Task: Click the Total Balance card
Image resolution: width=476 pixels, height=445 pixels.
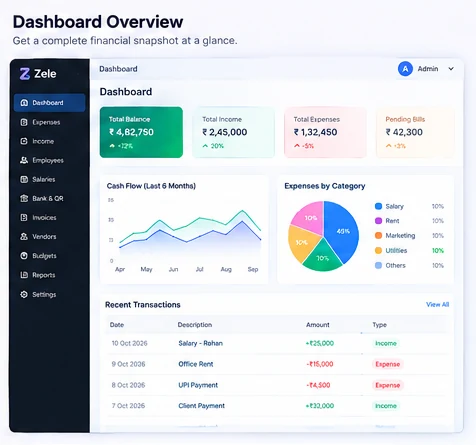Action: pos(141,132)
